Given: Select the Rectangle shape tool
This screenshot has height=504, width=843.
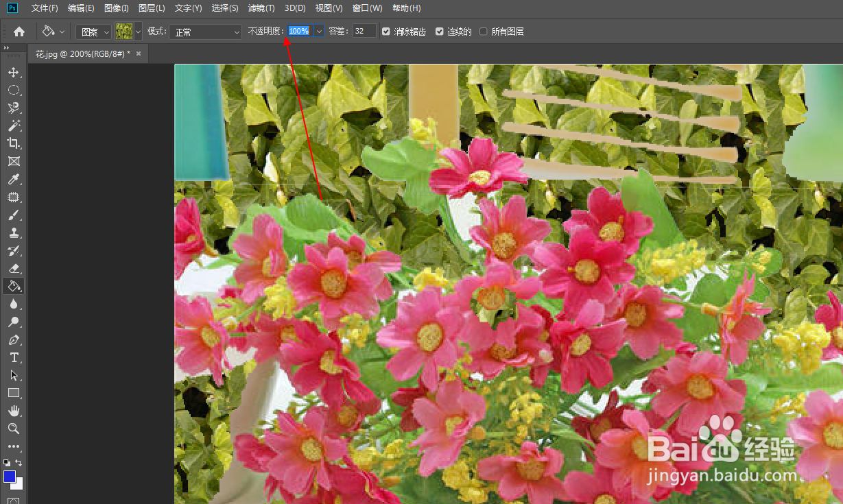Looking at the screenshot, I should pyautogui.click(x=14, y=393).
